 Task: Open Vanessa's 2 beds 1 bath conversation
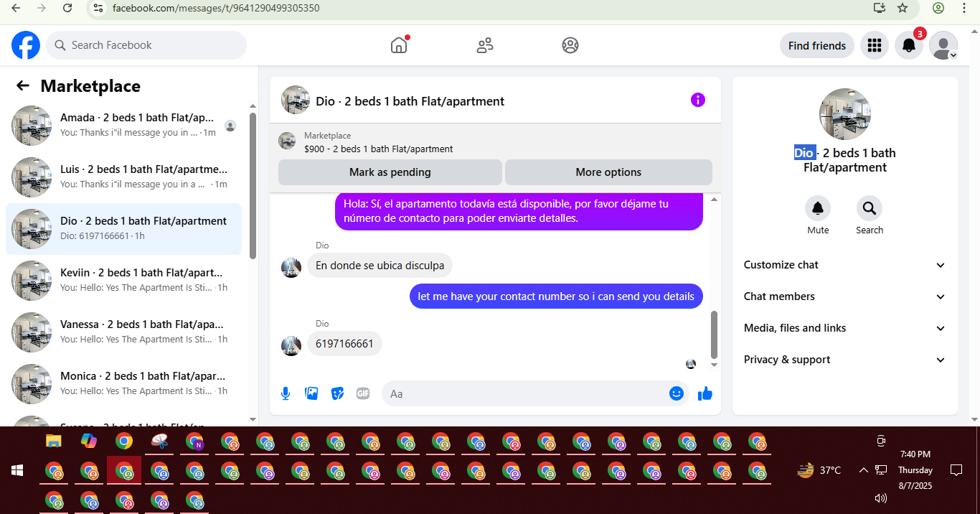coord(123,332)
